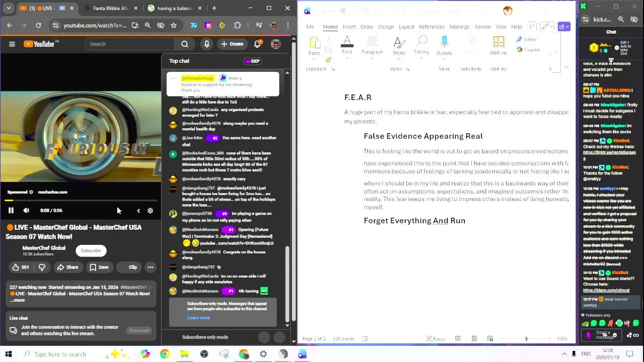Open YouTube player settings gear
644x362 pixels.
click(150, 211)
